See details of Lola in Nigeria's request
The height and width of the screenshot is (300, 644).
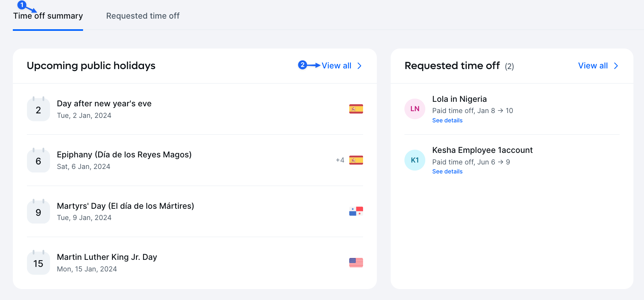pyautogui.click(x=447, y=120)
